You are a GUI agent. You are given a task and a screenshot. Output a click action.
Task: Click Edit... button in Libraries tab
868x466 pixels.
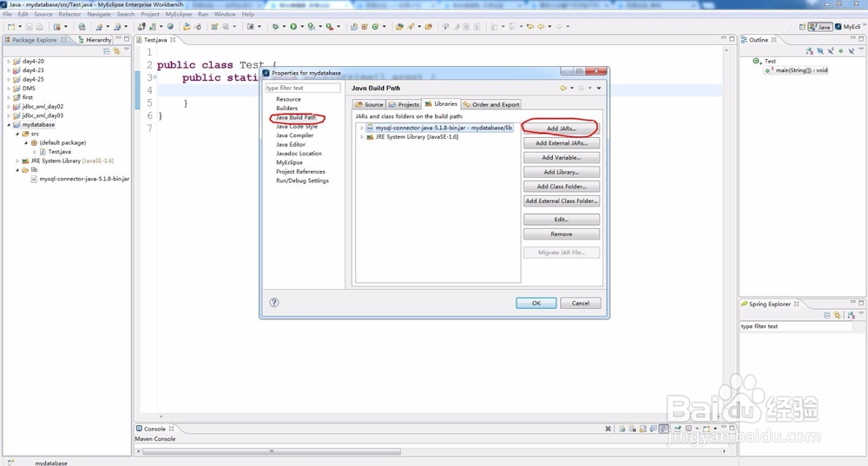pos(562,220)
